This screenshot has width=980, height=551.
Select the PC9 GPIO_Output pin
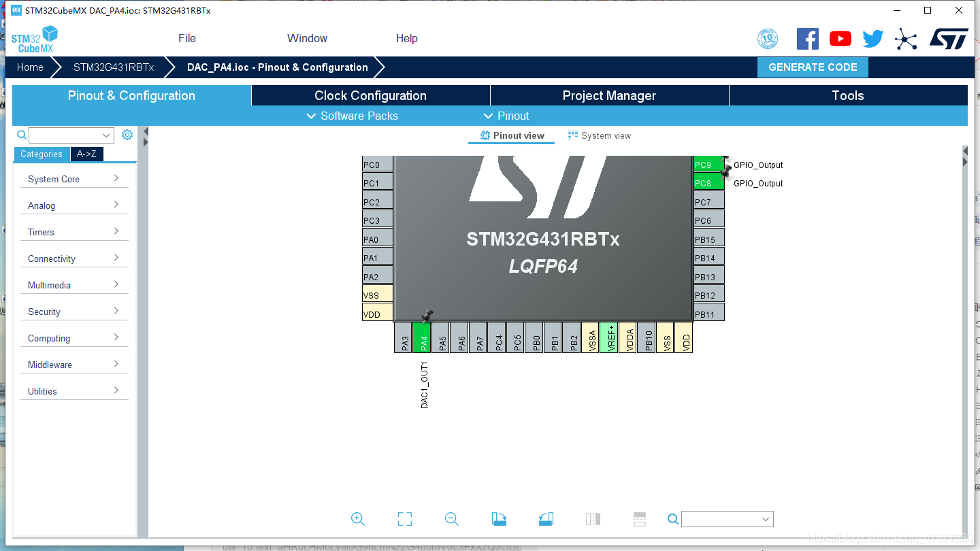click(x=708, y=165)
